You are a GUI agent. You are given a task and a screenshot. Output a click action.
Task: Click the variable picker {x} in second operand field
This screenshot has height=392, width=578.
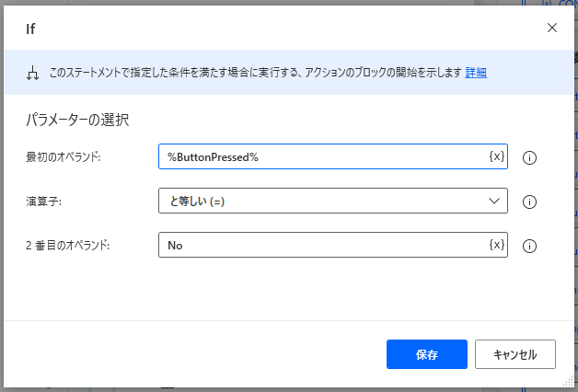496,245
